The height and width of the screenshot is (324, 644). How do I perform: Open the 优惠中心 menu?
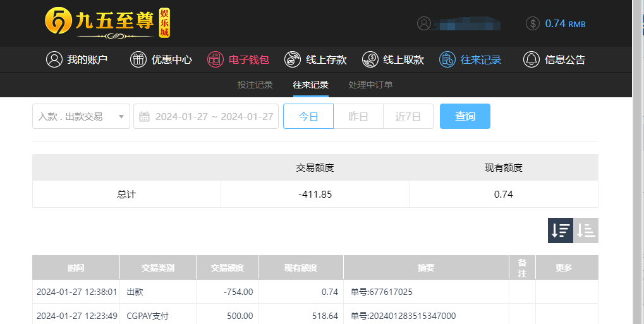pos(161,59)
